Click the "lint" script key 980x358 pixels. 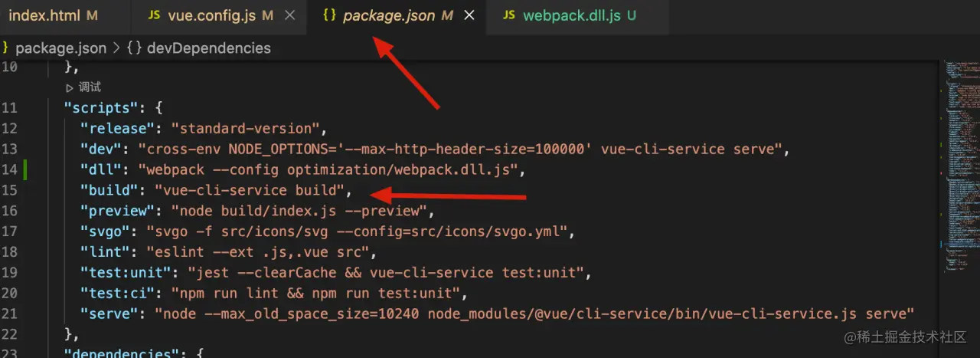(104, 251)
